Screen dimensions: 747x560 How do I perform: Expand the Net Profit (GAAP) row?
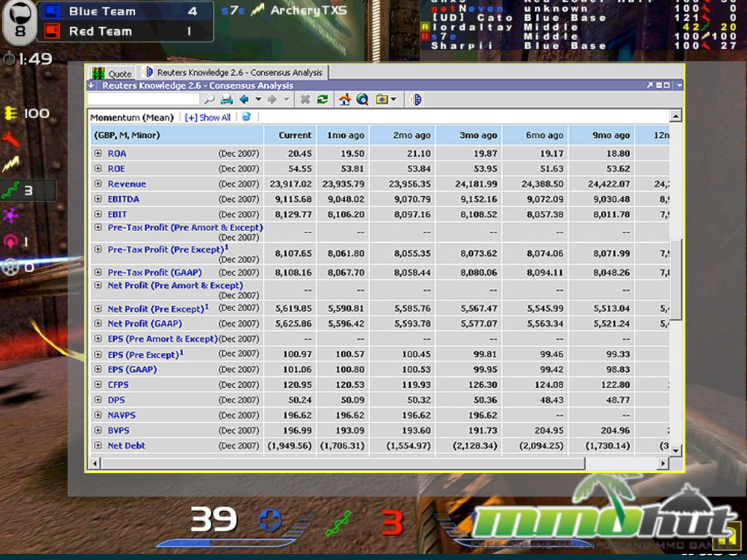click(x=98, y=323)
